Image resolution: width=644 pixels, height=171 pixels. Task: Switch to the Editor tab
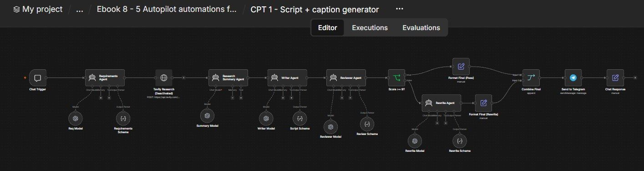pos(327,27)
